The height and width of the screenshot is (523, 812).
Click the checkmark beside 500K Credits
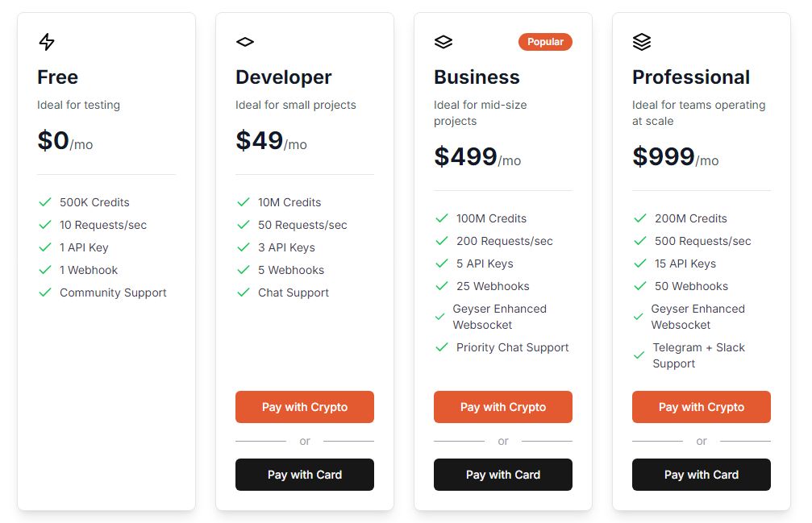pyautogui.click(x=45, y=202)
